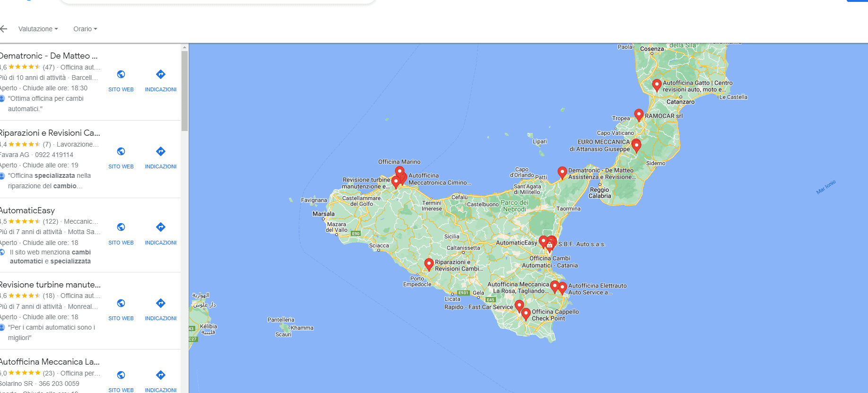
Task: Select the RAMOCAR srl map pin
Action: point(639,115)
